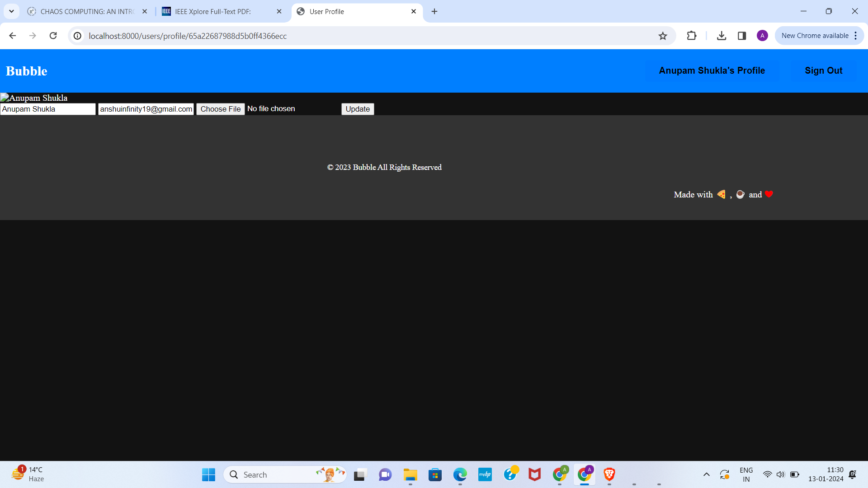The width and height of the screenshot is (868, 488).
Task: Toggle the Chrome side panel
Action: pyautogui.click(x=742, y=36)
